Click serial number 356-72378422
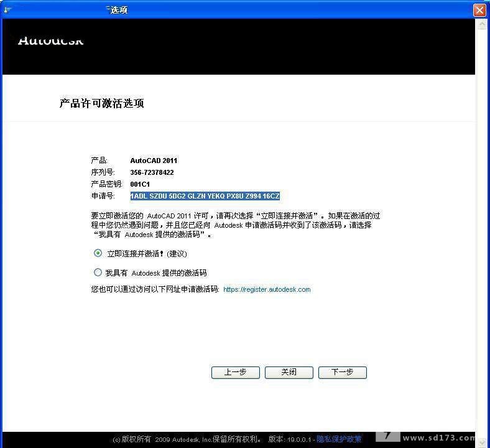Image resolution: width=490 pixels, height=448 pixels. (152, 172)
